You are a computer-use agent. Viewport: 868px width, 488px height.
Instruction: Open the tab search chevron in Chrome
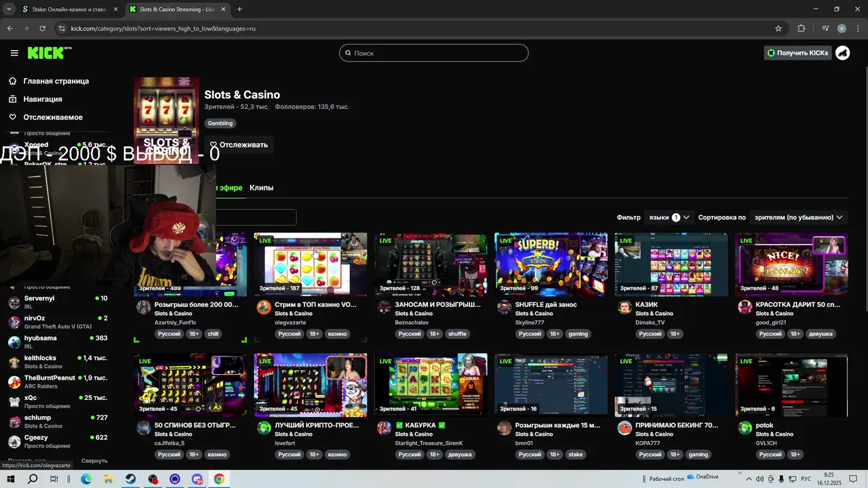coord(9,9)
